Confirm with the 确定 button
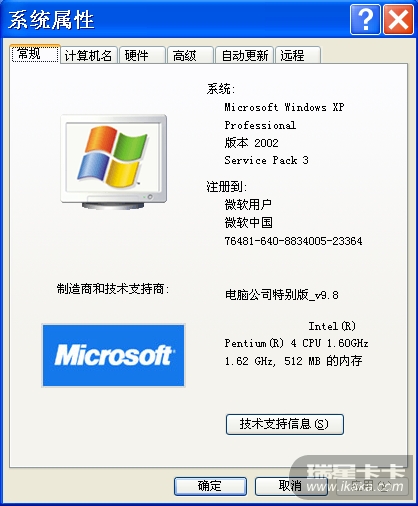 pos(210,486)
